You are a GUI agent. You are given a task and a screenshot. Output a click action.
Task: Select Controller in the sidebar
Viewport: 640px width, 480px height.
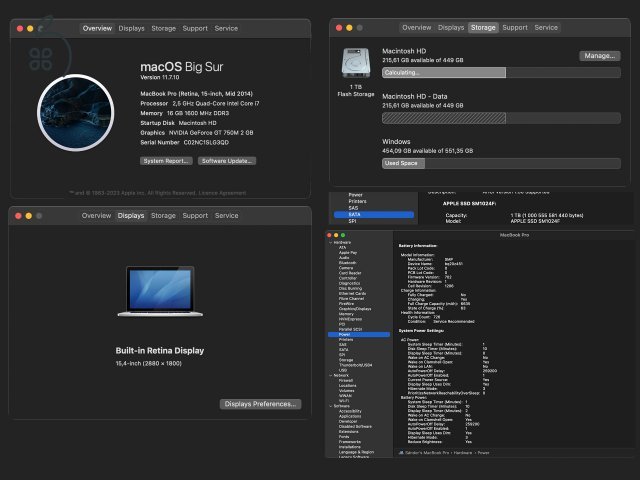tap(347, 278)
